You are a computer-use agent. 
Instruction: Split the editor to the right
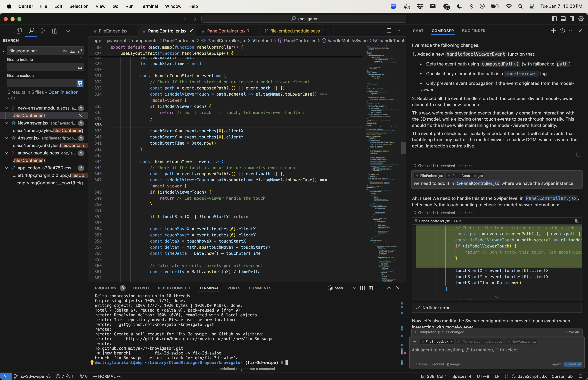pos(389,31)
